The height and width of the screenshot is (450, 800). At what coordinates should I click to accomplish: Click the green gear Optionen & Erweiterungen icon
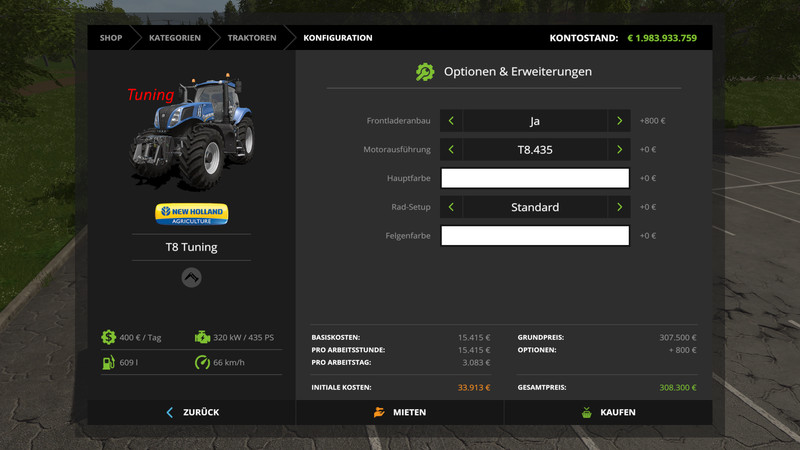(x=425, y=72)
